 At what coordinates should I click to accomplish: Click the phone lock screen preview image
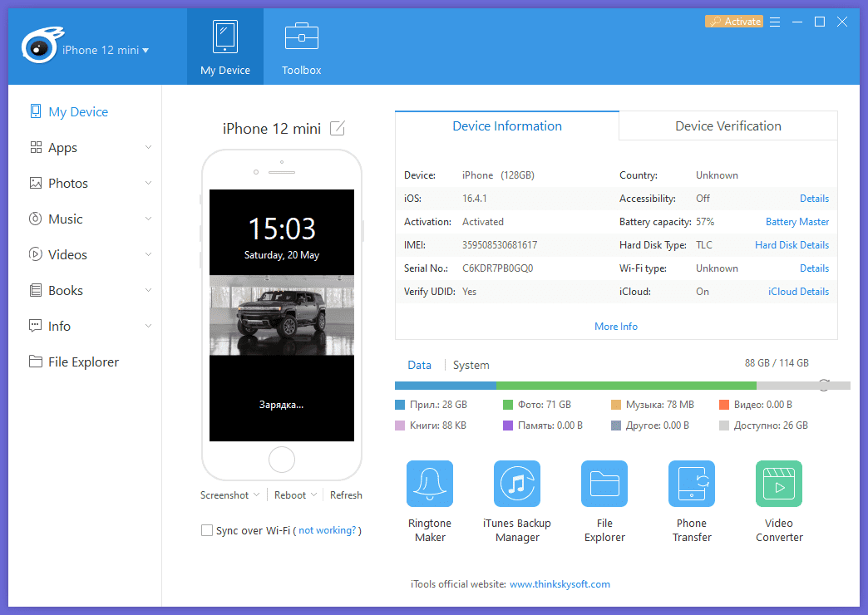click(x=282, y=315)
